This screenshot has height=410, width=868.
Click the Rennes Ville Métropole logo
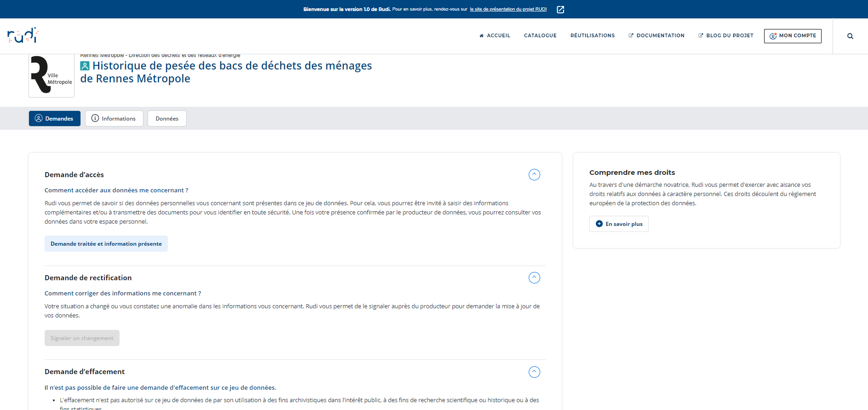(51, 75)
